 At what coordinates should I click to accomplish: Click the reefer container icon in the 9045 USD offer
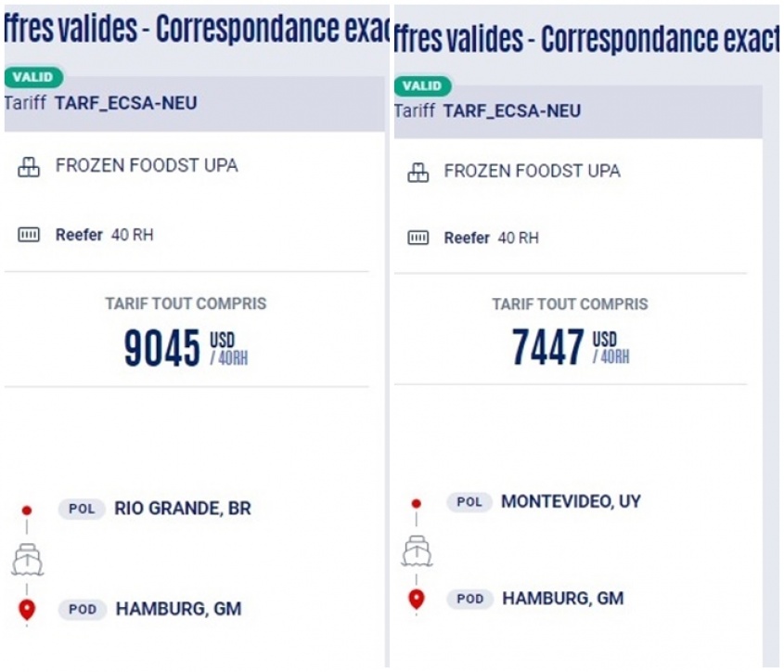pyautogui.click(x=30, y=235)
